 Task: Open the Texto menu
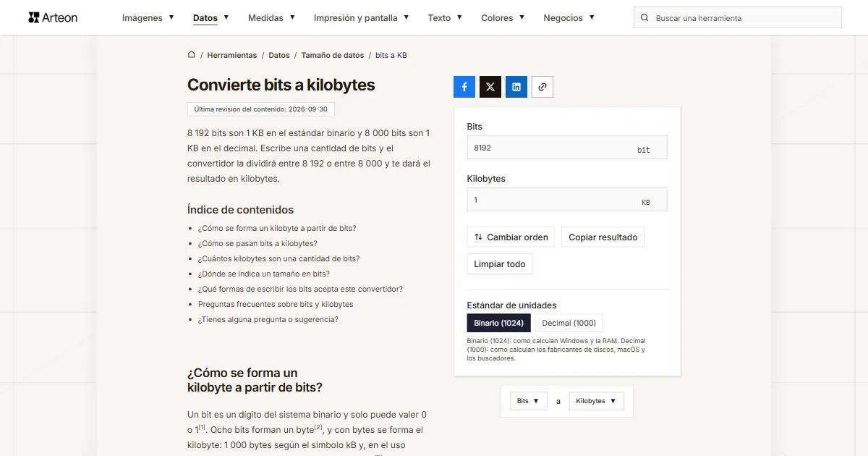point(445,17)
